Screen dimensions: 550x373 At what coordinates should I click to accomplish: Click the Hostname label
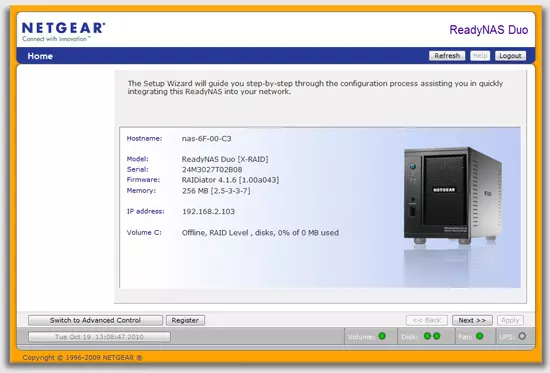pyautogui.click(x=145, y=139)
